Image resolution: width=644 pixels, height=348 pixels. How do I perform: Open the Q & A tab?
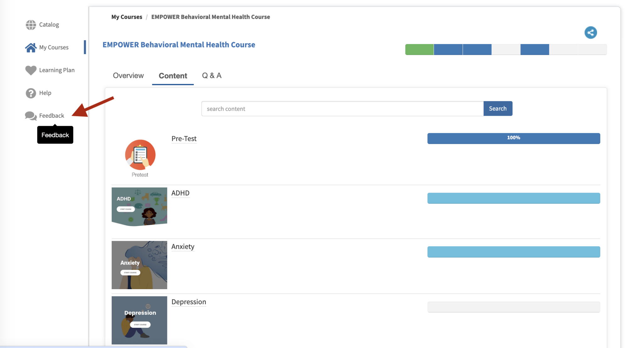[x=212, y=76]
